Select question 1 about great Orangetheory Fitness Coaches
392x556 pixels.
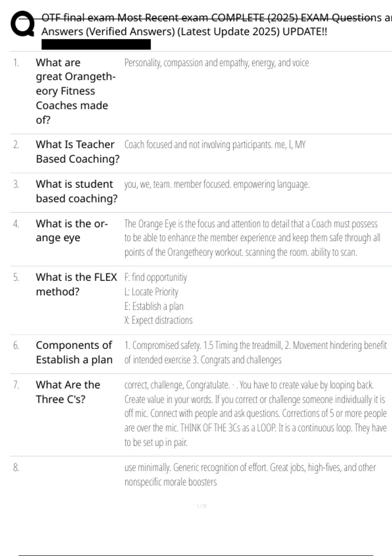(75, 91)
